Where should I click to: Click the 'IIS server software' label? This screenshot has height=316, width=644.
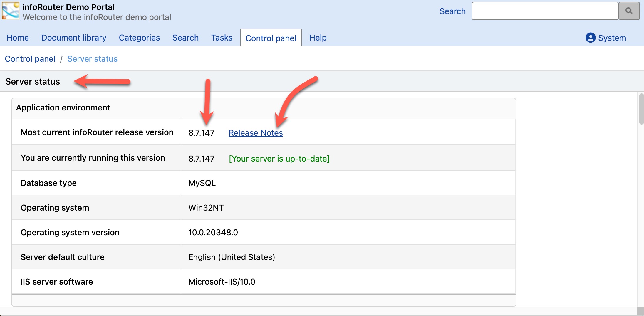tap(57, 282)
